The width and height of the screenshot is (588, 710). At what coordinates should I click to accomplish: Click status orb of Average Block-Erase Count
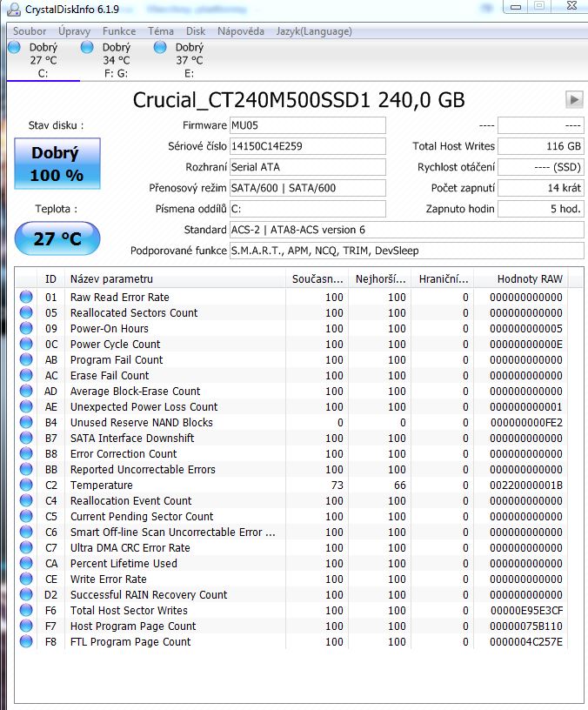coord(26,392)
